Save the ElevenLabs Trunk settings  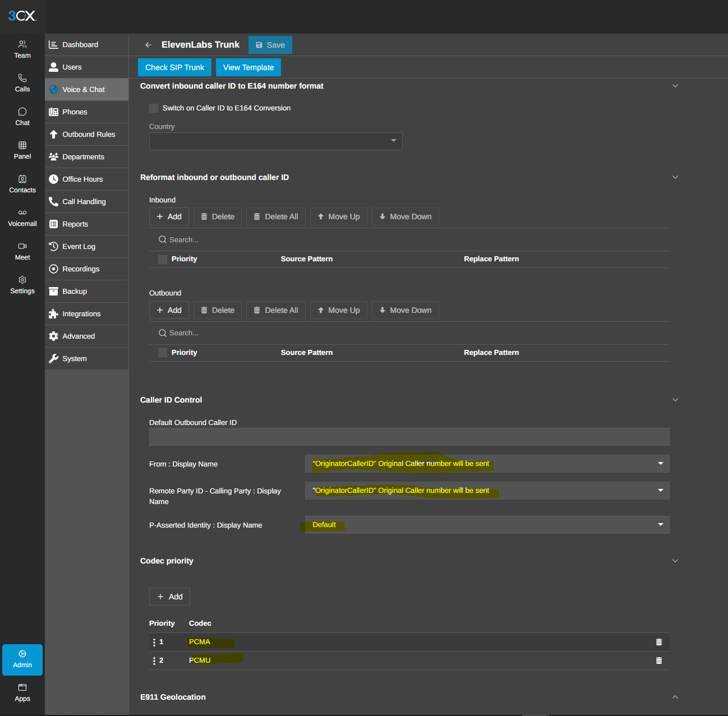[270, 45]
